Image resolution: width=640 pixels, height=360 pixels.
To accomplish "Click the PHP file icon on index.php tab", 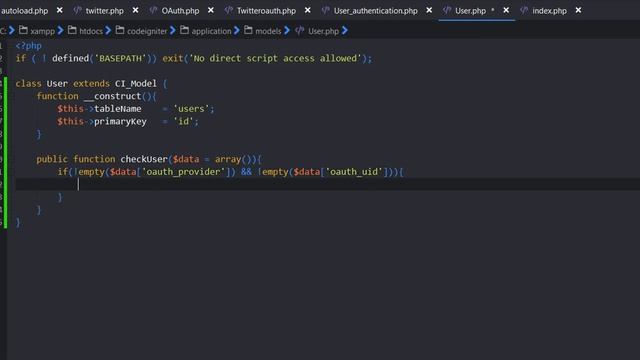I will click(x=524, y=10).
